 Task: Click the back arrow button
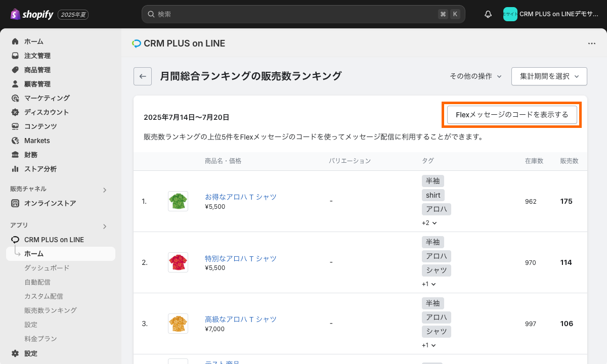pyautogui.click(x=143, y=76)
